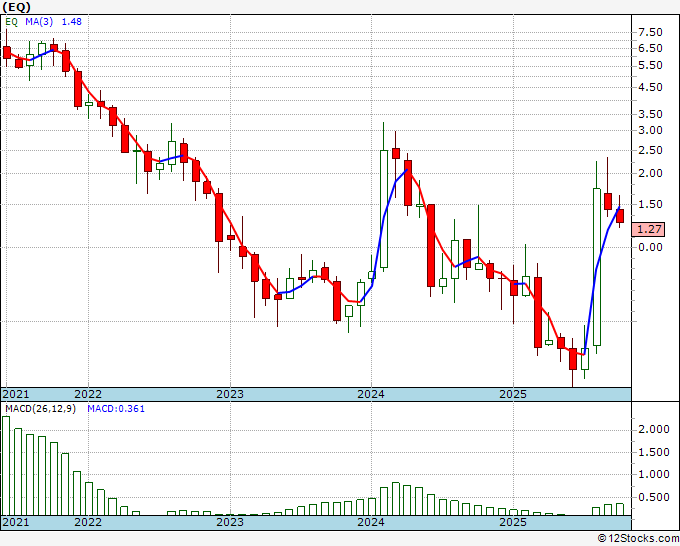Screen dimensions: 680x546
Task: Click the 1.27 current price tag
Action: click(x=649, y=229)
